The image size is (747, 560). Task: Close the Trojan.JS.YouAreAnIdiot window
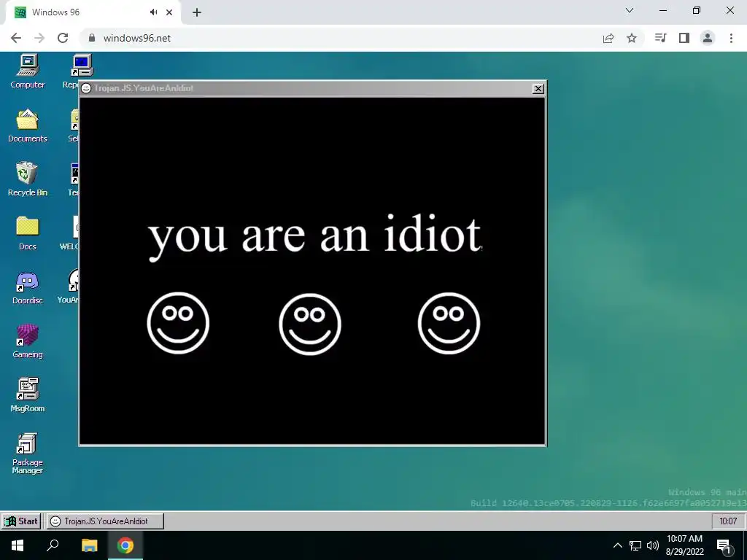click(538, 88)
